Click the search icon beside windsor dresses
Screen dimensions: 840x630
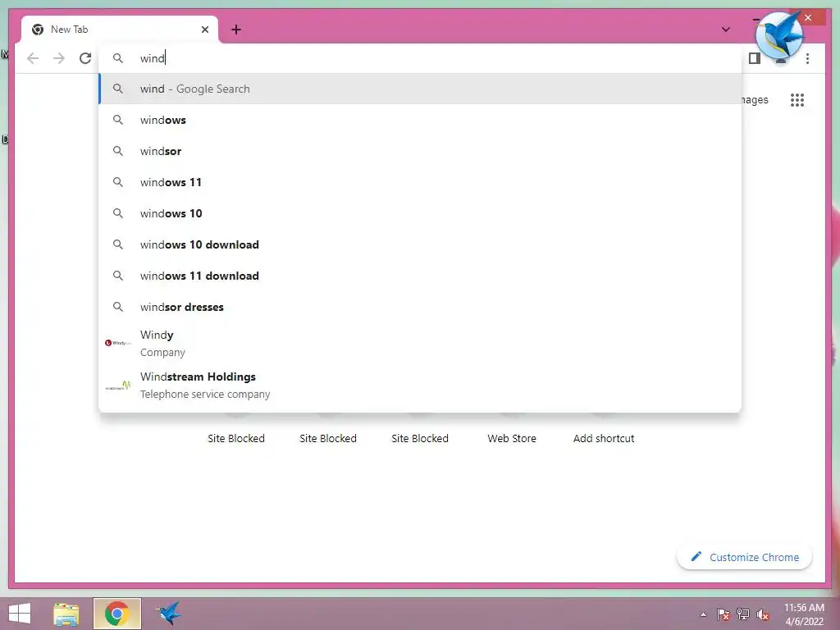tap(118, 307)
